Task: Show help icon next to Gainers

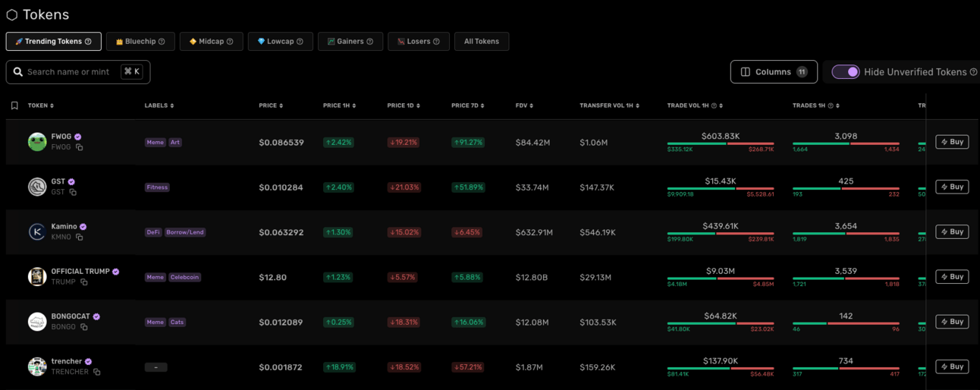Action: pyautogui.click(x=369, y=42)
